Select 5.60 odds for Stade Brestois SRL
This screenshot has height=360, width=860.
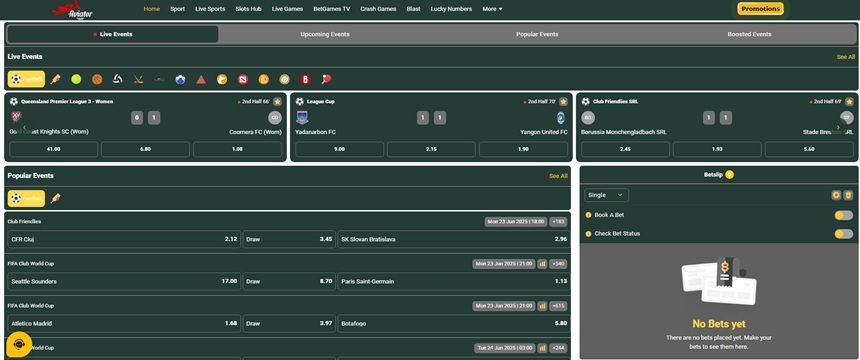(x=809, y=149)
